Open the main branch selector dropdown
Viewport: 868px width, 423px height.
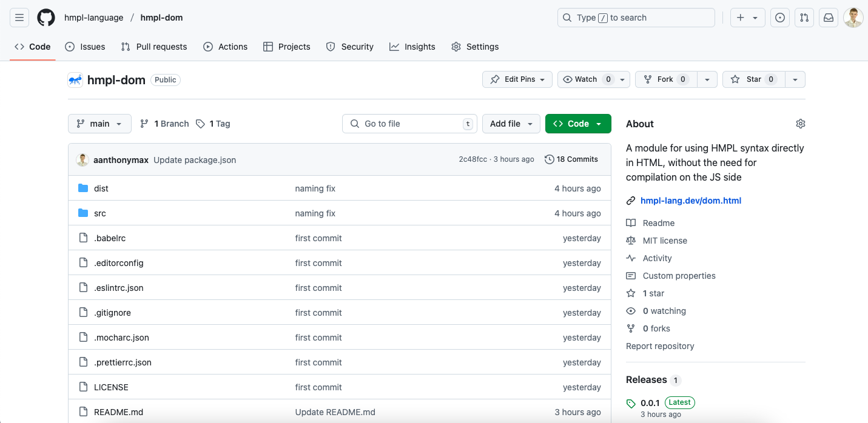tap(99, 124)
